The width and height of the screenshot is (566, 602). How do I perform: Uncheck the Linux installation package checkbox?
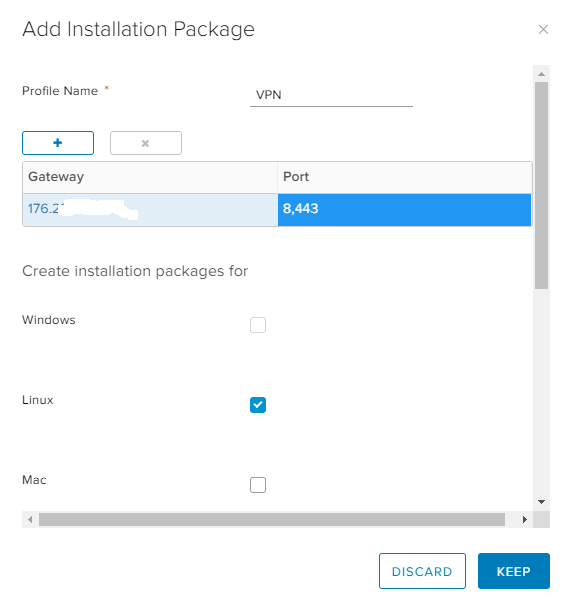[258, 405]
